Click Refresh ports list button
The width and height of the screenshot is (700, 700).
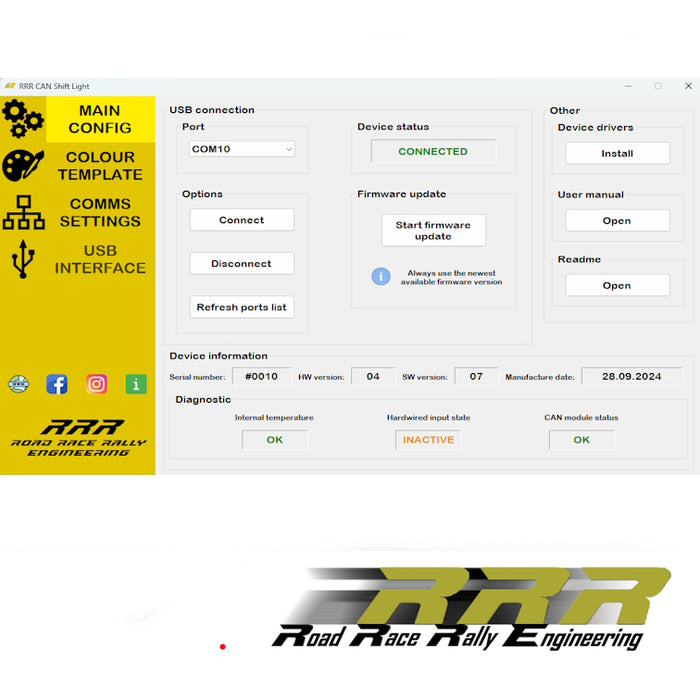pos(242,308)
